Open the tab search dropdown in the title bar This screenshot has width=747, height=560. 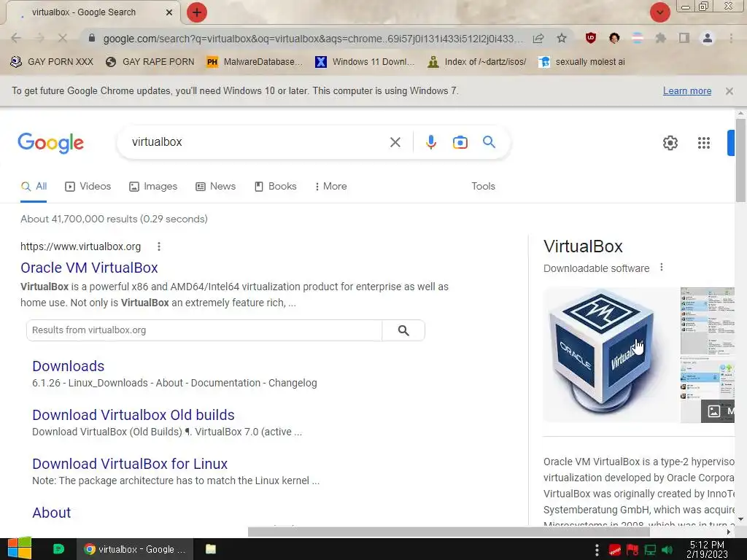click(659, 12)
